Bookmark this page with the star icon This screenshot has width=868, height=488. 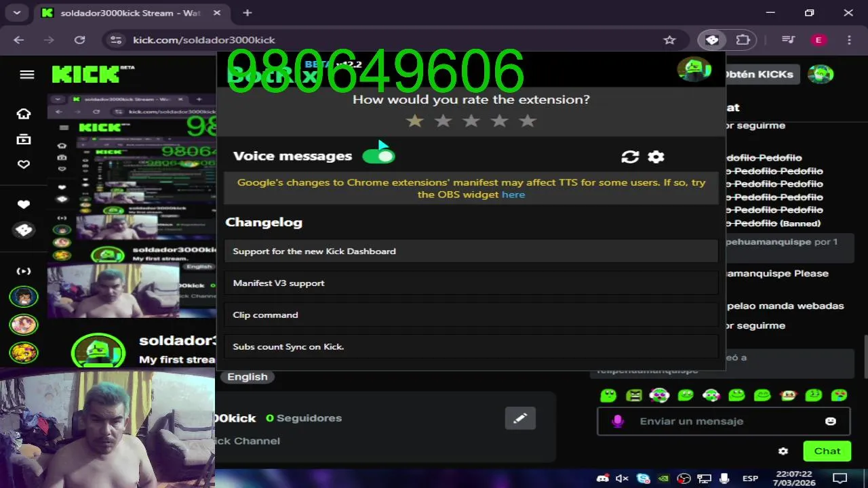670,40
